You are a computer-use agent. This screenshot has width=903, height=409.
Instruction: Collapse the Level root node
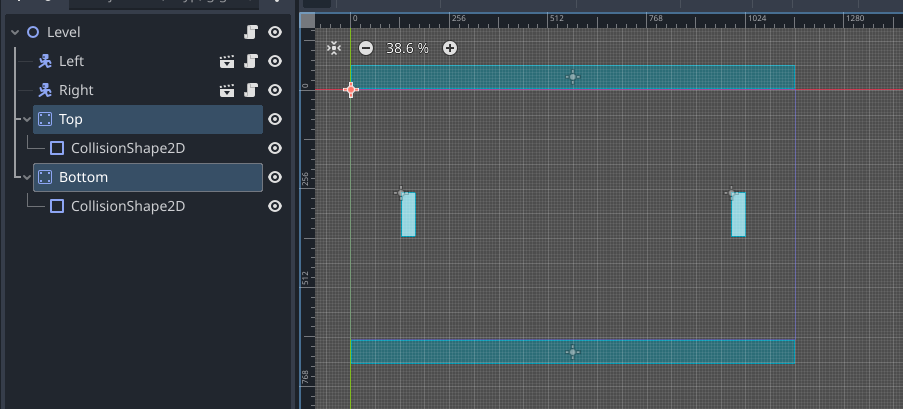(15, 32)
